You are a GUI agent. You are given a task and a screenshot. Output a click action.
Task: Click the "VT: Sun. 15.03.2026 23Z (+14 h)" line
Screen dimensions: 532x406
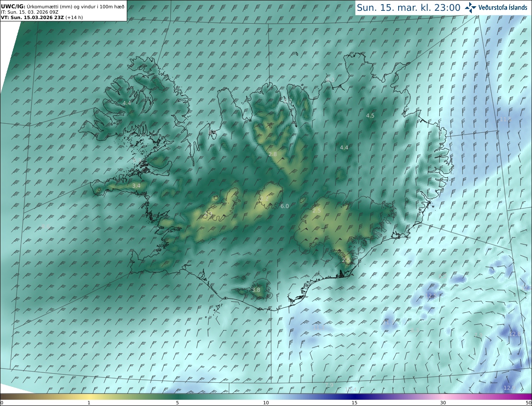click(x=42, y=17)
